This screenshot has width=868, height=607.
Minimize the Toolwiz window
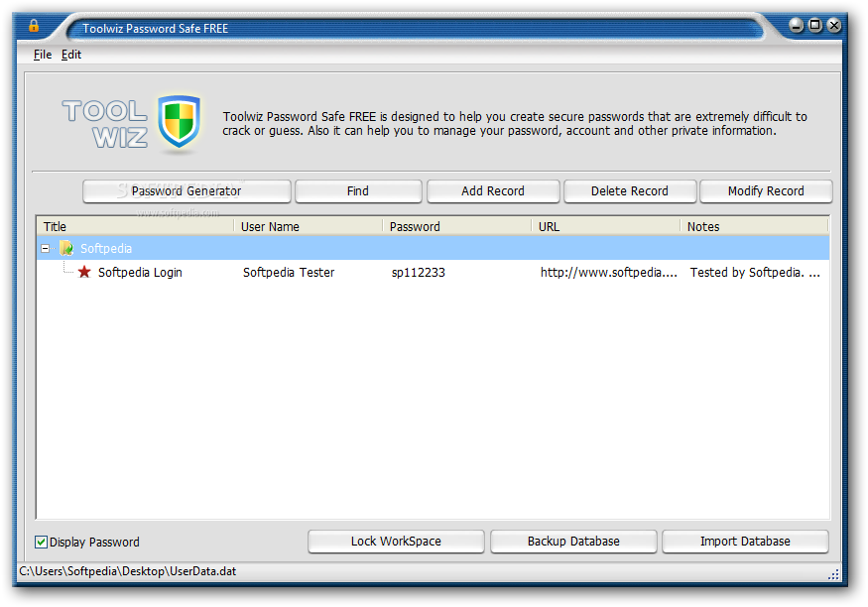[796, 25]
